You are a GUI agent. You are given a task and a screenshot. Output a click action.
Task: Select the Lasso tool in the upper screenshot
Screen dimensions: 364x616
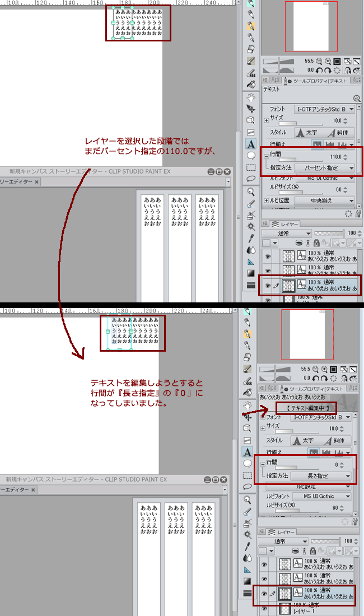click(251, 179)
